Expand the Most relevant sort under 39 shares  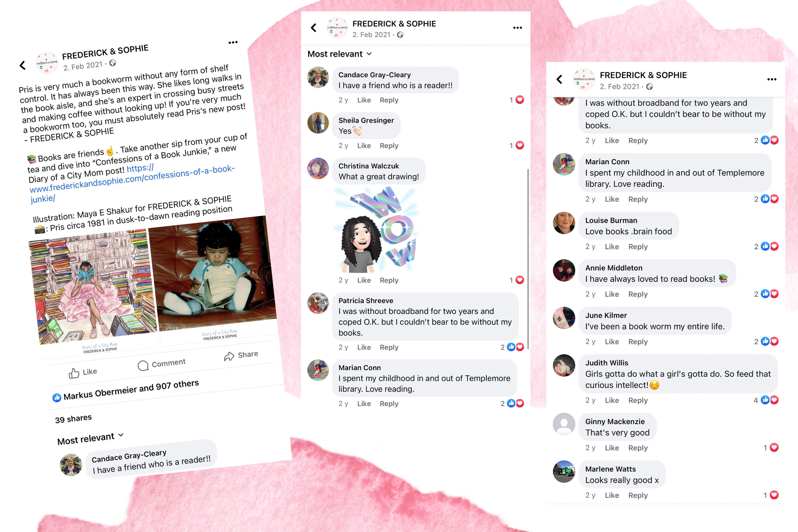[90, 438]
